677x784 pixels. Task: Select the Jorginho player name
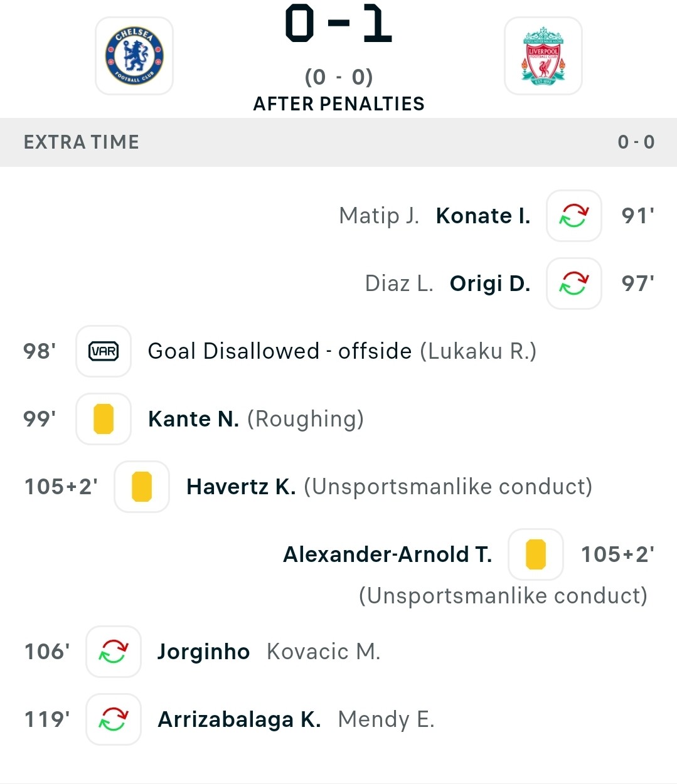point(203,652)
